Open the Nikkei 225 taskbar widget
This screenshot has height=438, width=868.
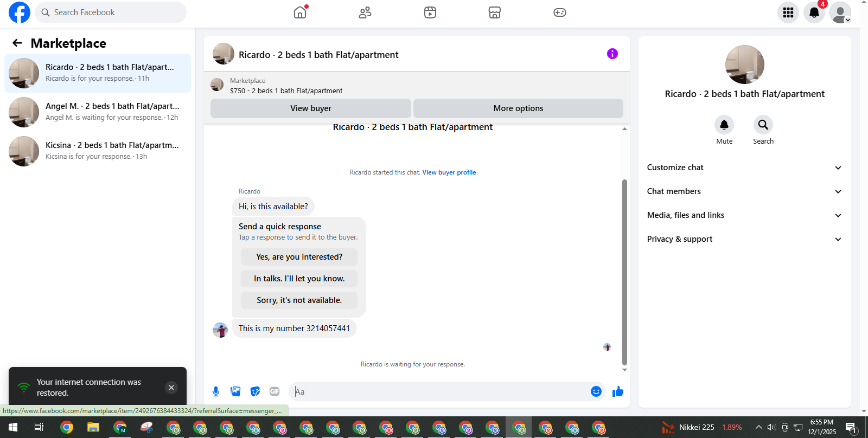(x=702, y=427)
